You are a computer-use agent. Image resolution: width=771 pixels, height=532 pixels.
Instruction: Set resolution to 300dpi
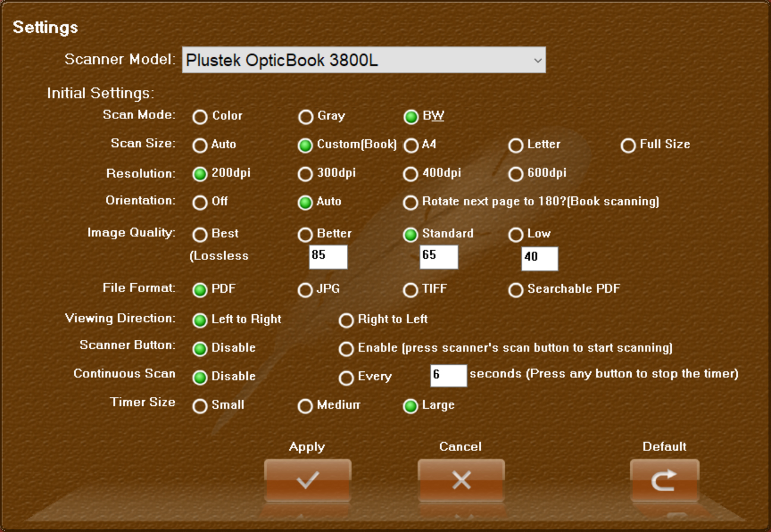305,174
